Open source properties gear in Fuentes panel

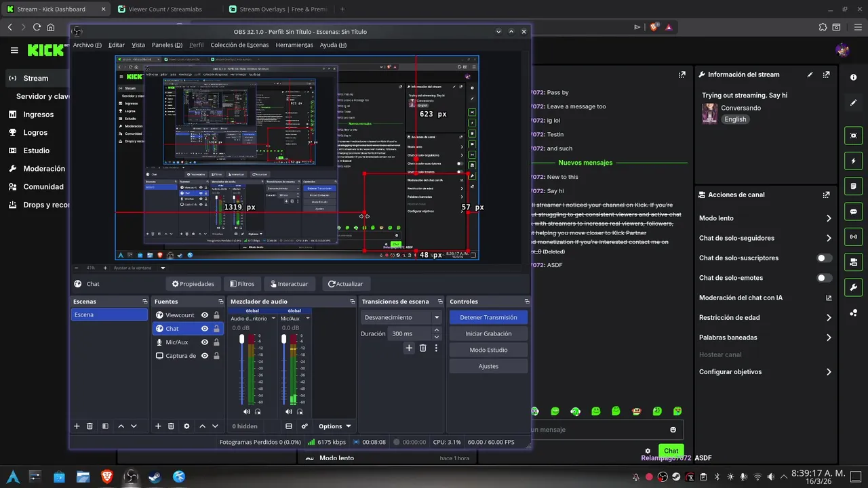click(186, 426)
